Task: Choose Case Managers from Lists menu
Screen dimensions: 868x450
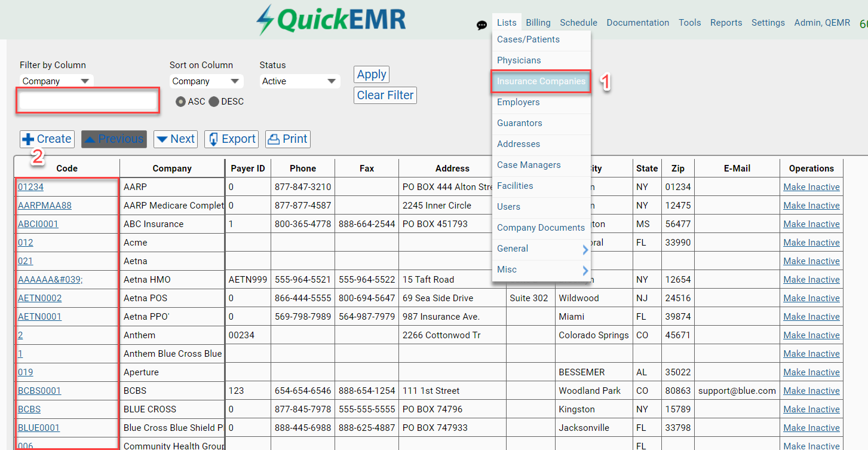Action: pyautogui.click(x=541, y=165)
